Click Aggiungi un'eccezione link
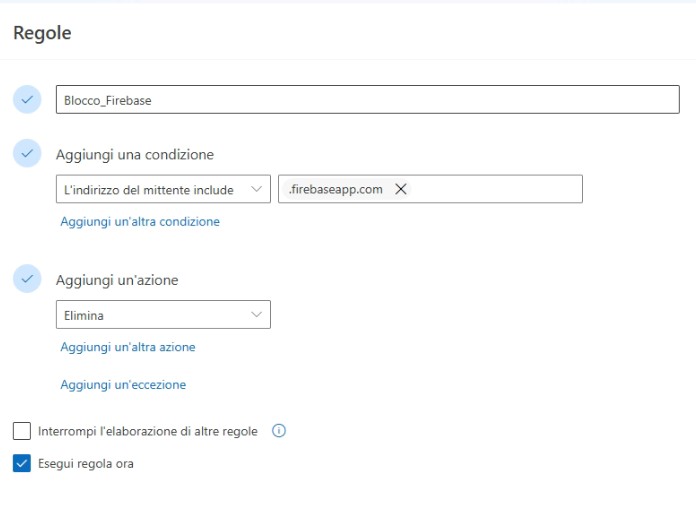Viewport: 696px width, 514px height. pyautogui.click(x=123, y=384)
